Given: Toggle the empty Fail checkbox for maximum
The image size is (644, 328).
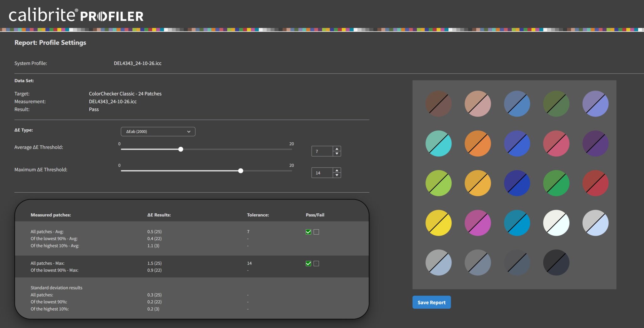Looking at the screenshot, I should (x=316, y=264).
